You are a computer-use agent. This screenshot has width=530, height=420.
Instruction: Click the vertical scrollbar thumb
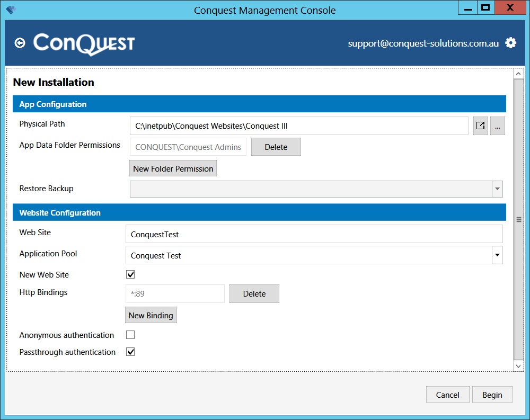[x=518, y=220]
